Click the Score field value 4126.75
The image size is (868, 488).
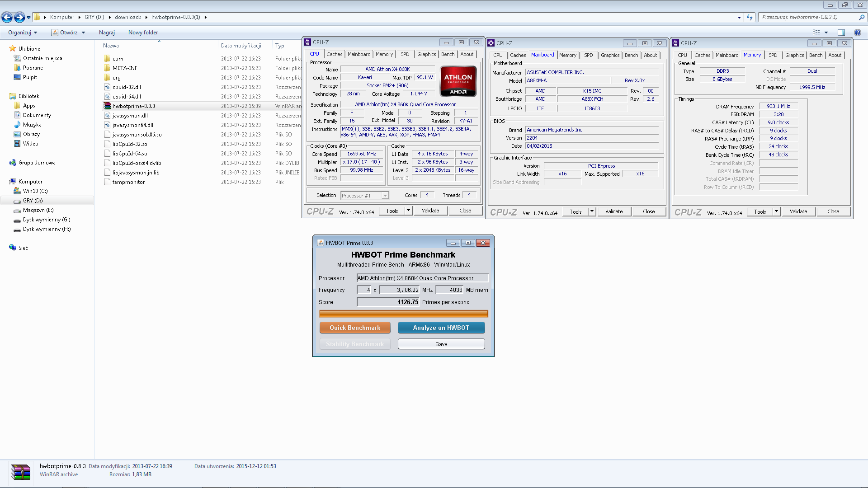point(388,302)
